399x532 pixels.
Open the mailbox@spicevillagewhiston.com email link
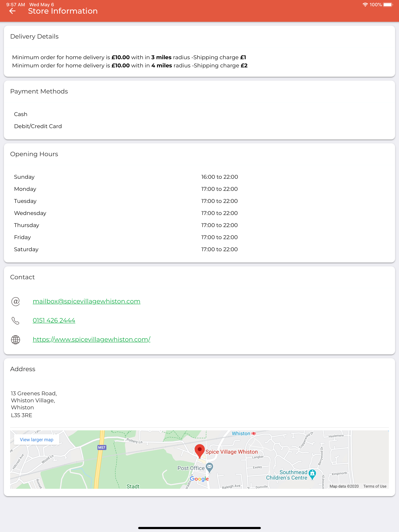point(86,301)
